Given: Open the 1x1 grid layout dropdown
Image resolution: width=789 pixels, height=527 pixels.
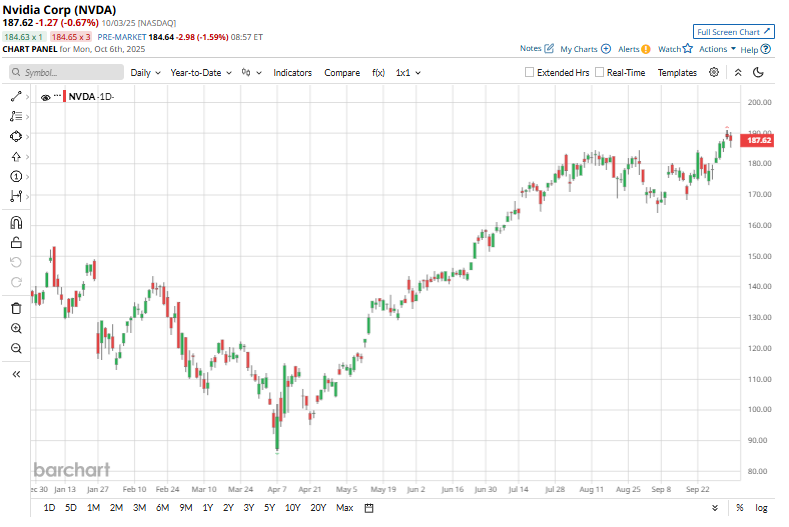Looking at the screenshot, I should point(408,72).
